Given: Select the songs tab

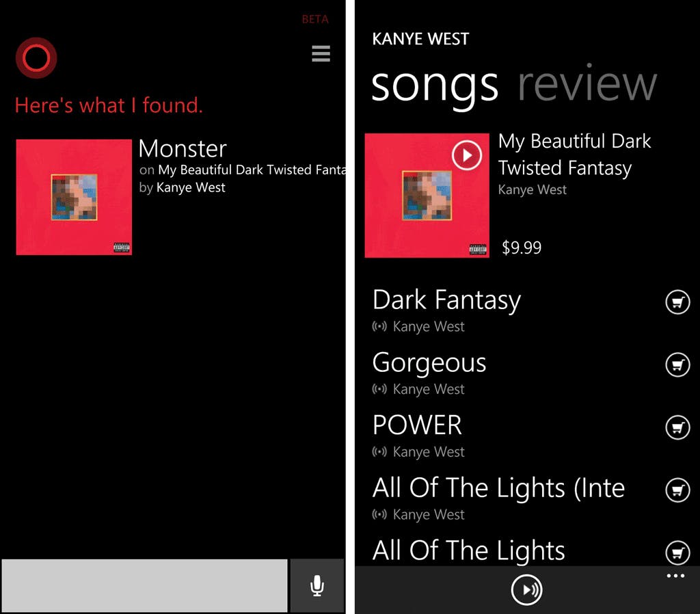Looking at the screenshot, I should tap(435, 85).
